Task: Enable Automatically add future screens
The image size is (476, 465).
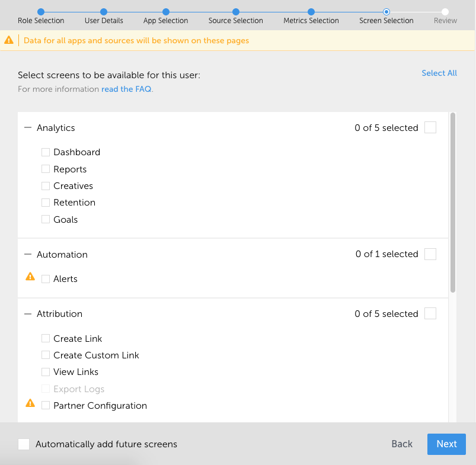Action: 24,444
